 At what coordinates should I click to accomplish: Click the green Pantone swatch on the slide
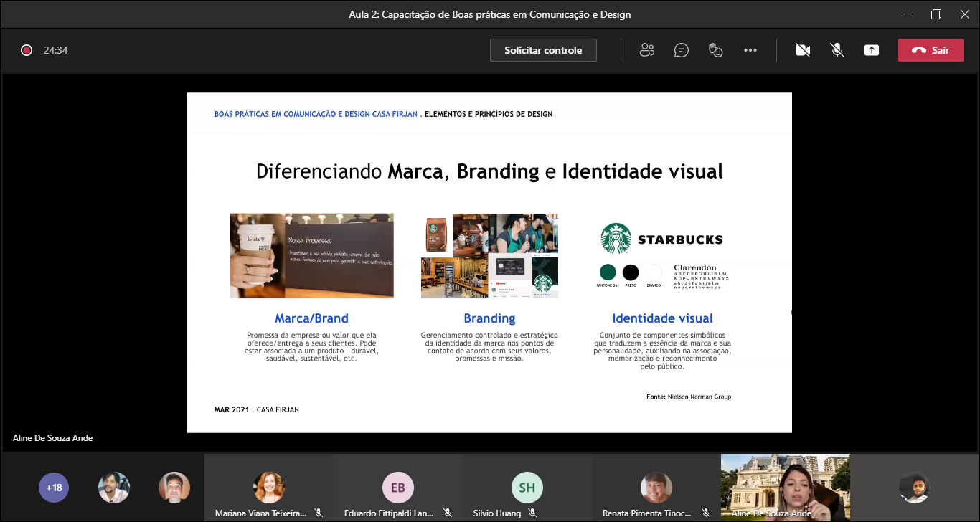[x=608, y=272]
